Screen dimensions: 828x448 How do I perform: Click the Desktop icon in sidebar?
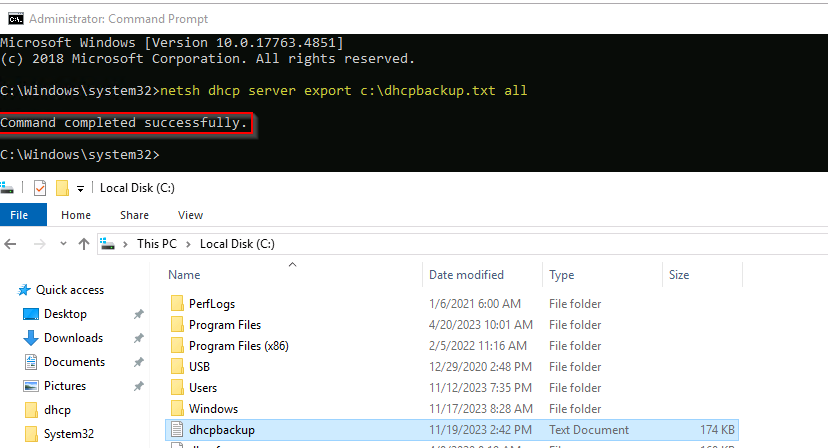tap(31, 314)
